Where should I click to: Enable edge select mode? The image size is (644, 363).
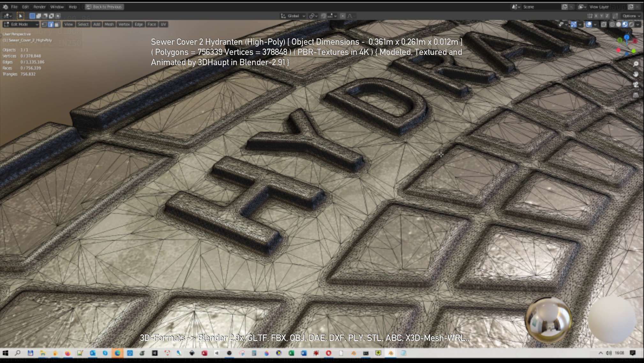click(x=50, y=24)
